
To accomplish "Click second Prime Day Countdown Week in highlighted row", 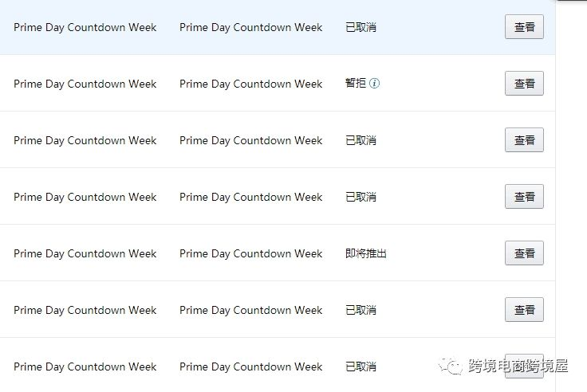I will pyautogui.click(x=250, y=28).
